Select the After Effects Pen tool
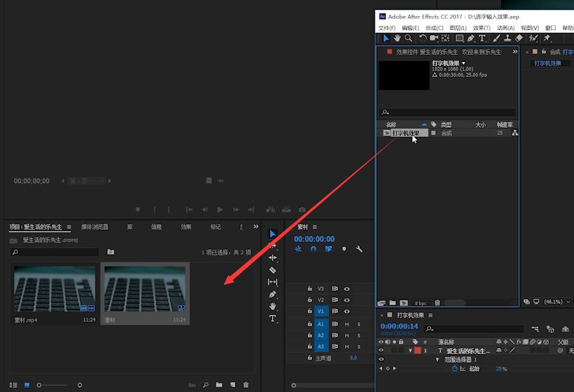The height and width of the screenshot is (392, 574). tap(471, 38)
